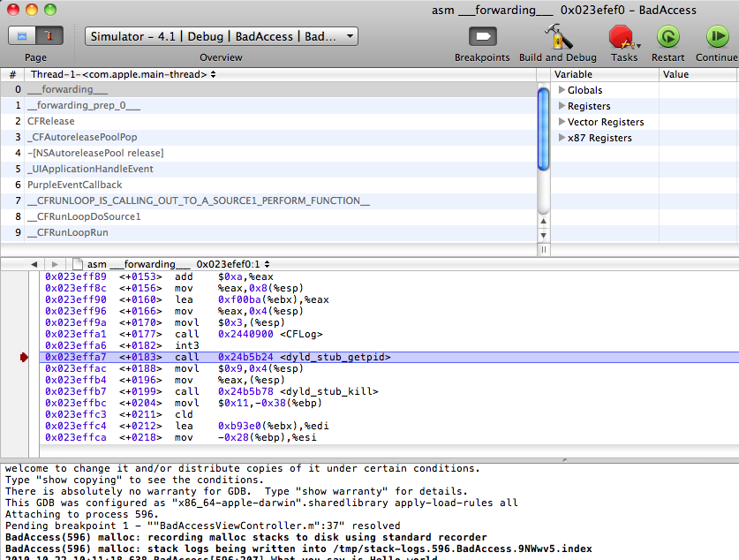Viewport: 739px width, 560px height.
Task: Click the asm file document icon
Action: tap(78, 264)
